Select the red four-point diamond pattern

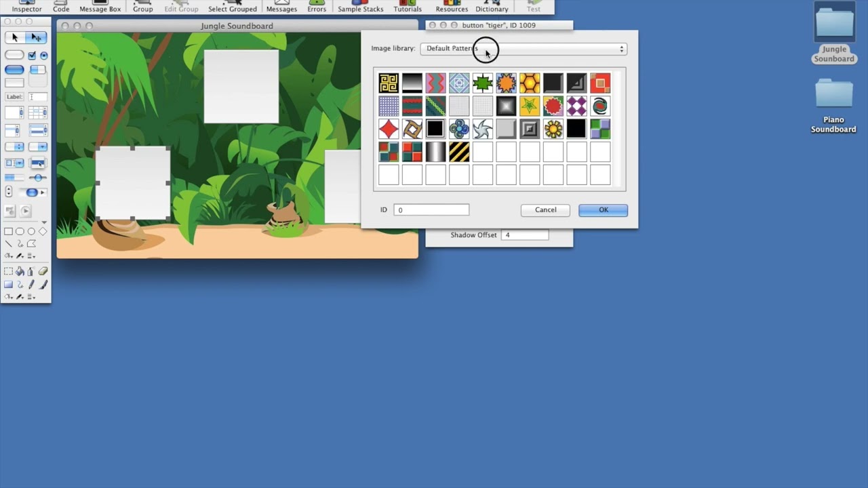point(389,129)
